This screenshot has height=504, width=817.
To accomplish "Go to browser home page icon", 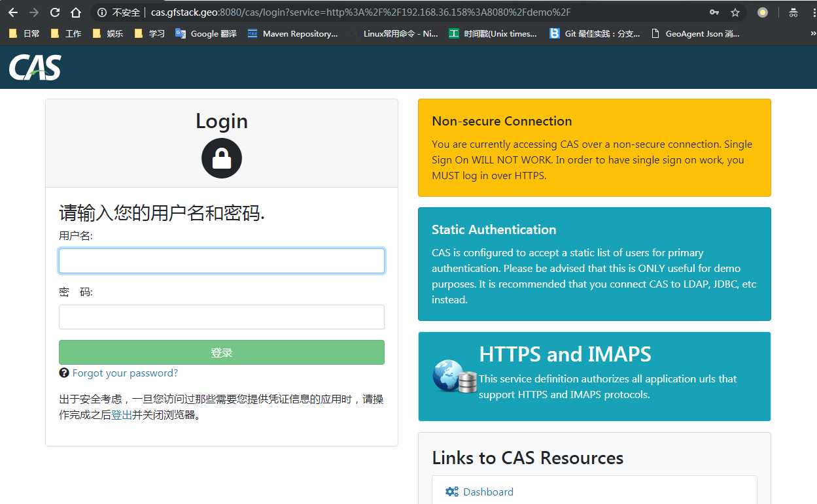I will point(76,12).
